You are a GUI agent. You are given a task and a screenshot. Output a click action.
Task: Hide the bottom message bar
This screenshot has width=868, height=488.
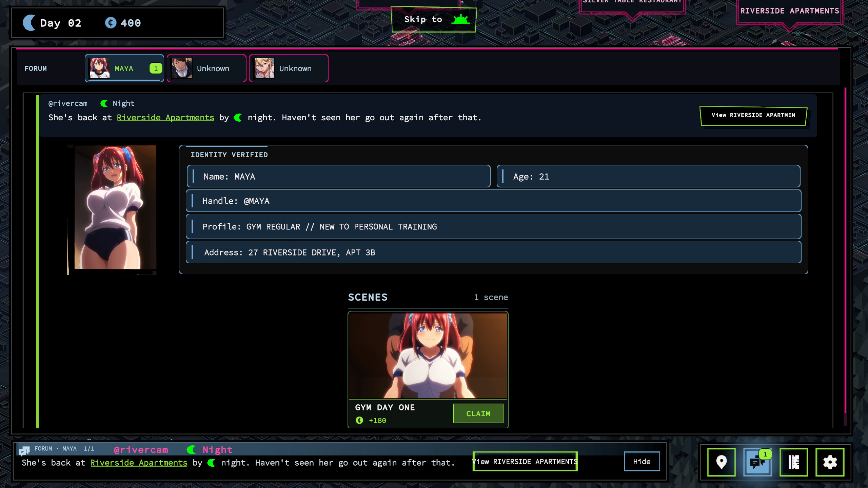[642, 462]
